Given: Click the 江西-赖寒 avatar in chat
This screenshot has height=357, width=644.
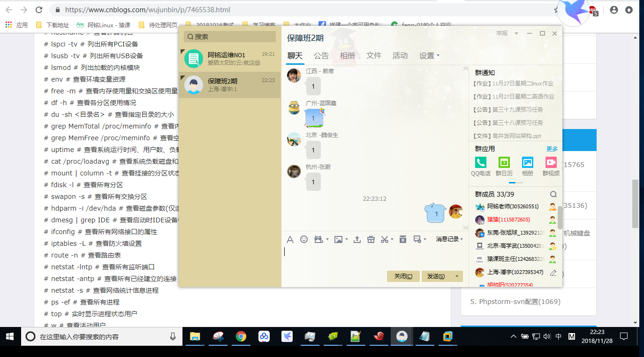Looking at the screenshot, I should point(294,76).
